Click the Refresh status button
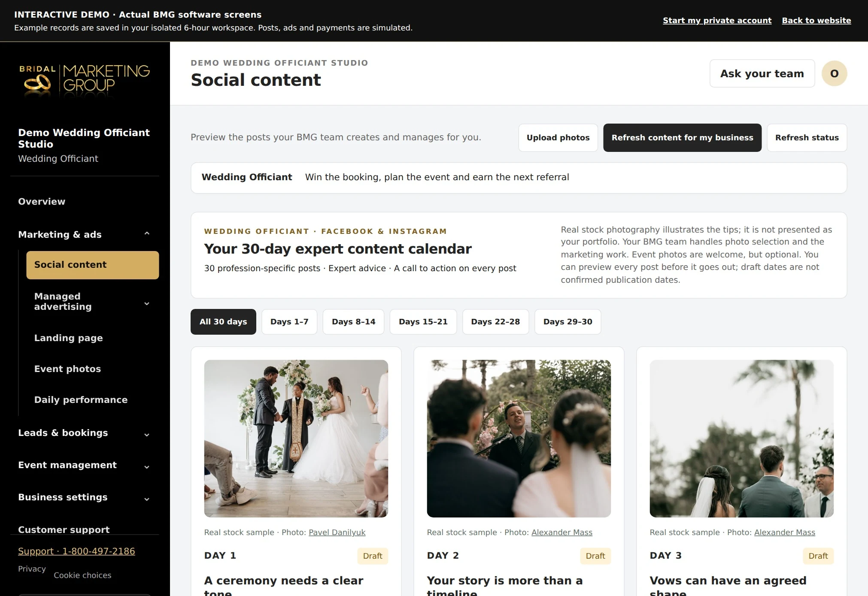The height and width of the screenshot is (596, 868). [807, 138]
